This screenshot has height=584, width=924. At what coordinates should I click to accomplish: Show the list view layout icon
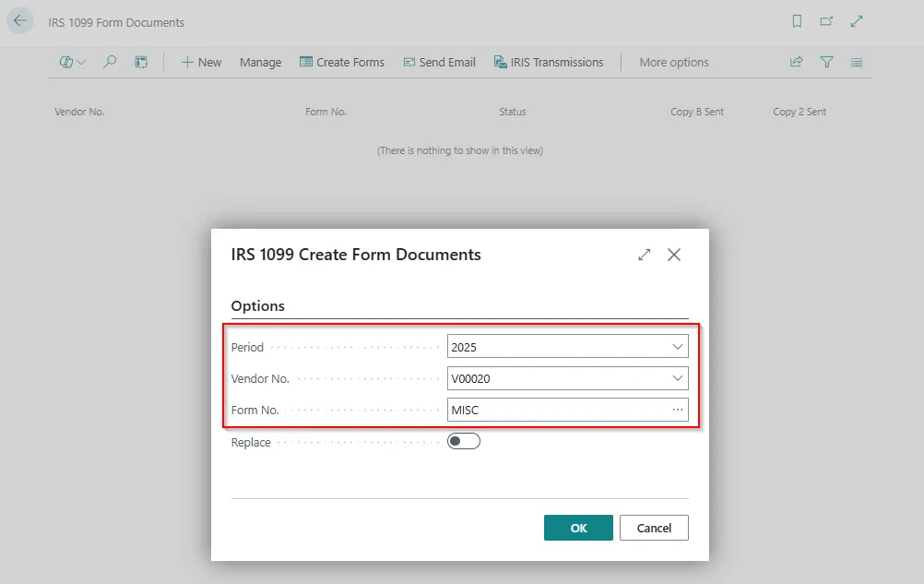click(x=857, y=62)
